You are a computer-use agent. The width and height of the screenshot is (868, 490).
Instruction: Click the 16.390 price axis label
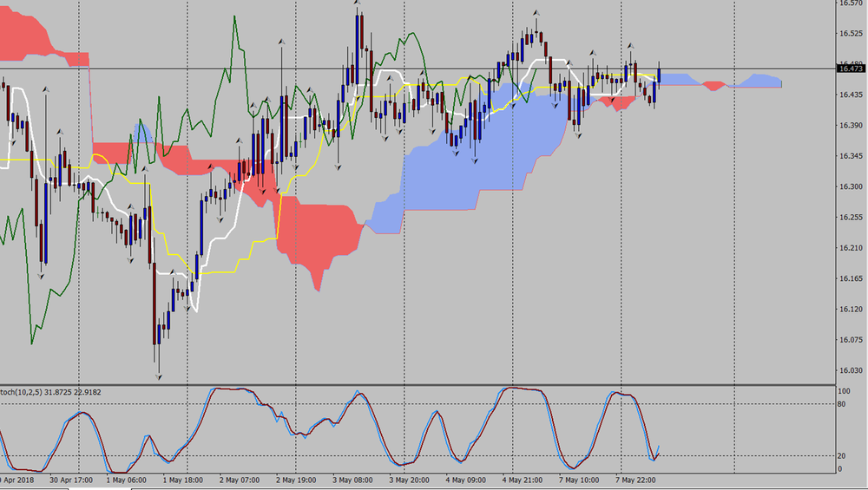[x=851, y=126]
